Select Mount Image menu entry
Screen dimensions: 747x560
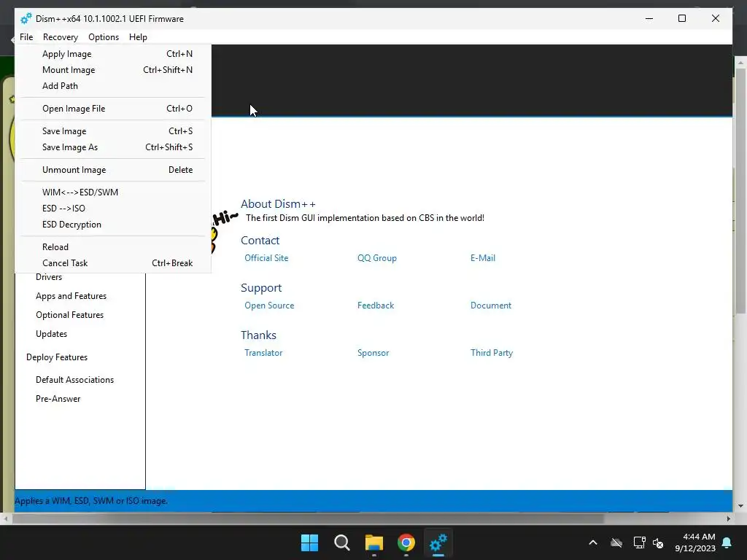(x=113, y=70)
